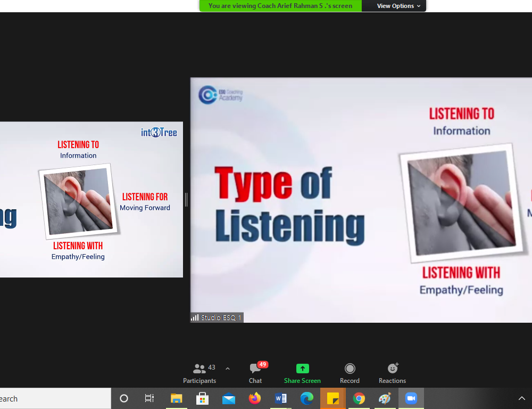The width and height of the screenshot is (532, 409).
Task: Open the Chat panel with unread messages
Action: [x=255, y=373]
